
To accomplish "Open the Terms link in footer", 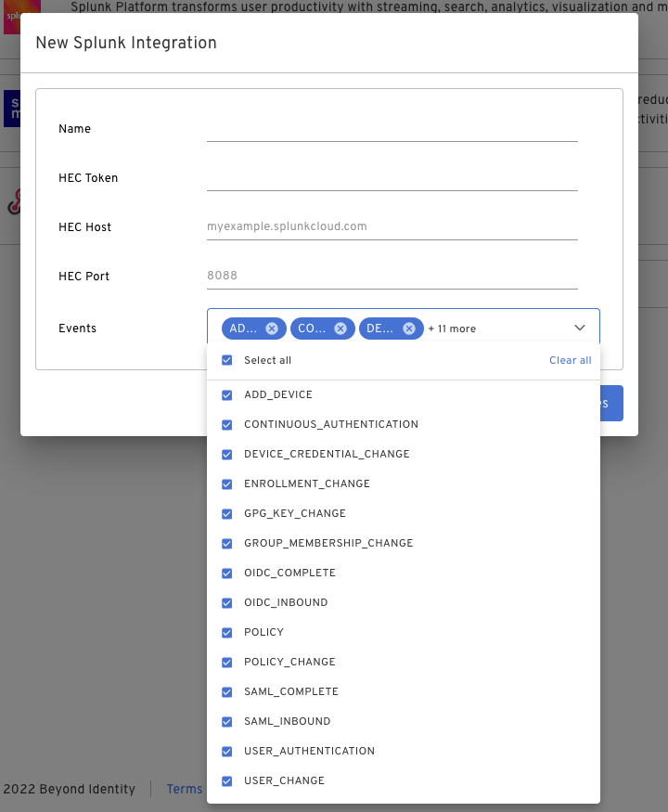I will 185,789.
